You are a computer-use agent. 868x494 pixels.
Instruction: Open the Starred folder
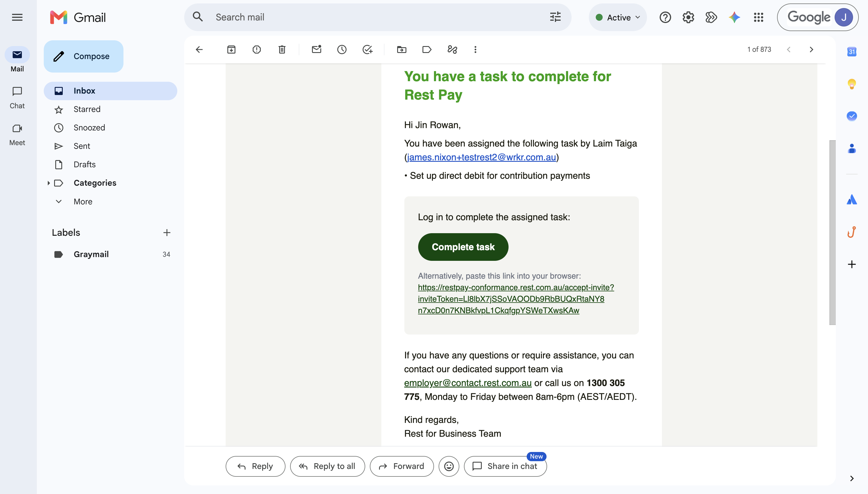click(111, 109)
